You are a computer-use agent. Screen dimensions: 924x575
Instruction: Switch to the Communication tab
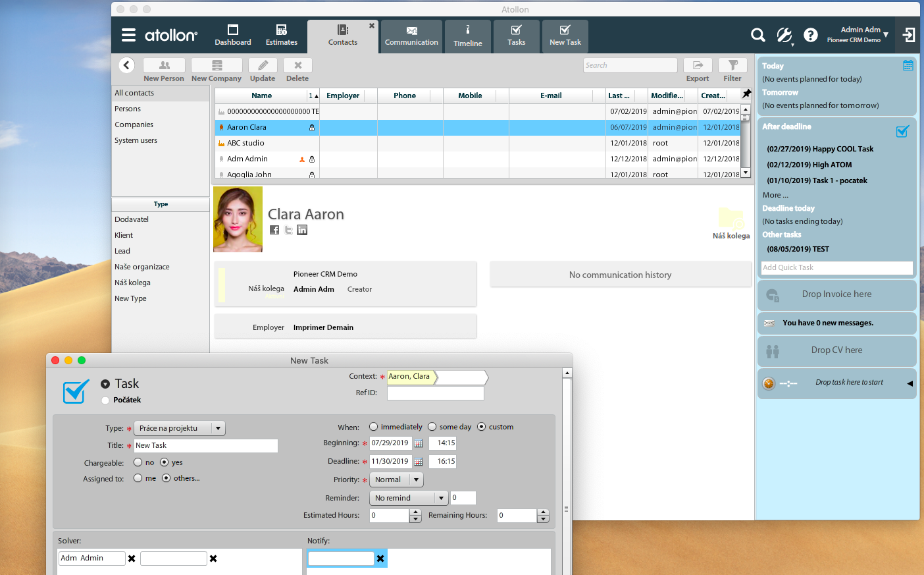point(411,36)
